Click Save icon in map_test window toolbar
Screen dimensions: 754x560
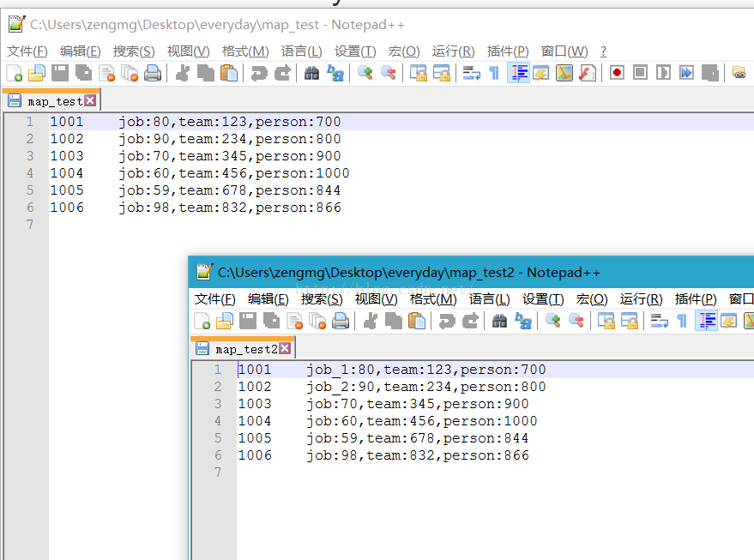(x=60, y=73)
